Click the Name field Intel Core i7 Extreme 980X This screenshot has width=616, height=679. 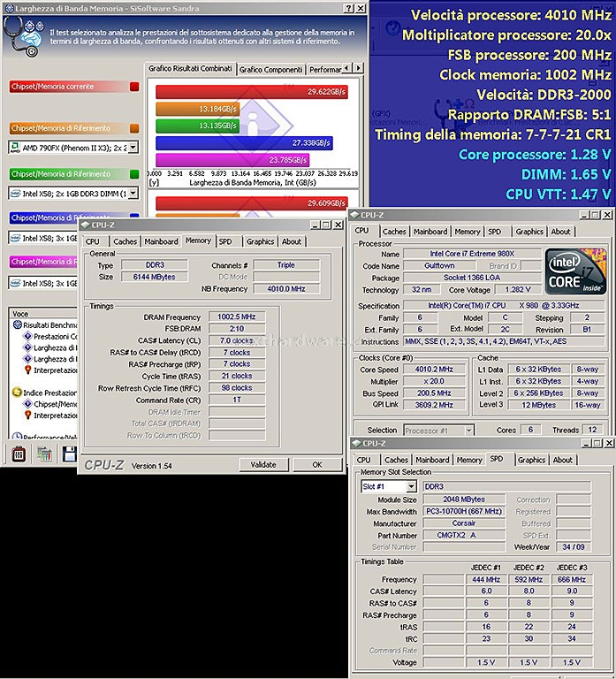coord(472,254)
